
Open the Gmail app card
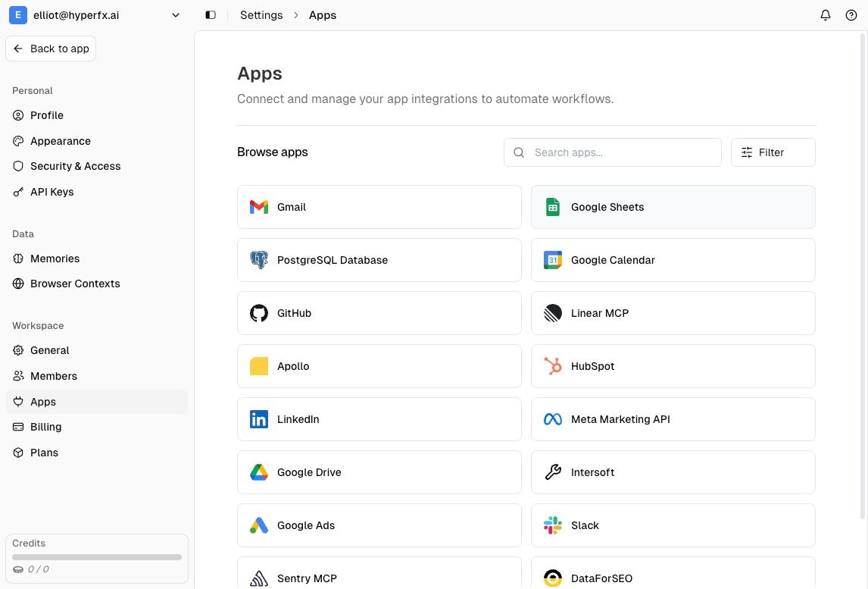(379, 207)
